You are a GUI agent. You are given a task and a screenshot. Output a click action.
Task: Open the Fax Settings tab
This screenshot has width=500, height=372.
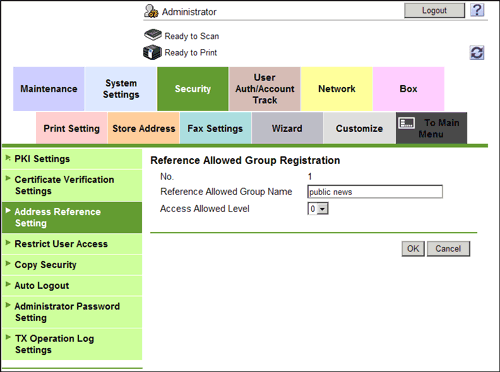point(215,128)
